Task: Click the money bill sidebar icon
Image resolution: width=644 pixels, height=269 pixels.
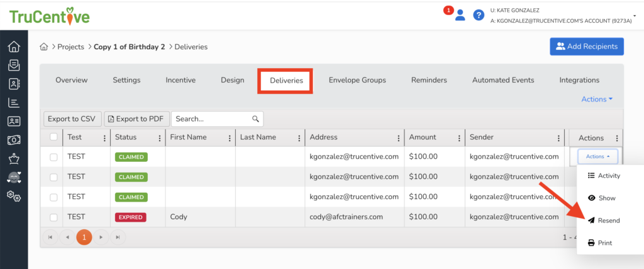Action: (13, 140)
